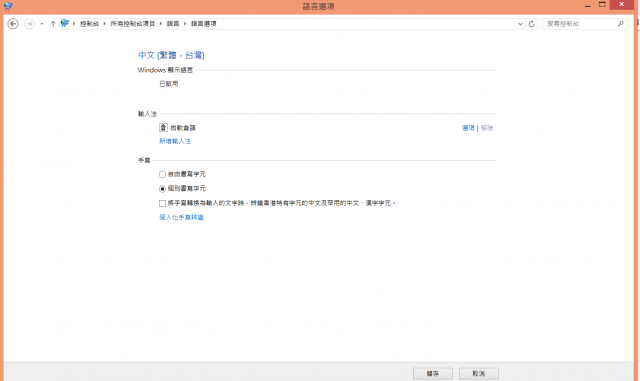
Task: Open address bar history dropdown
Action: click(520, 24)
